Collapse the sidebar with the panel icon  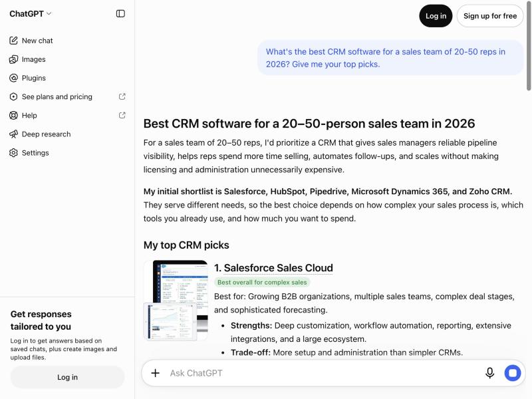[x=120, y=13]
